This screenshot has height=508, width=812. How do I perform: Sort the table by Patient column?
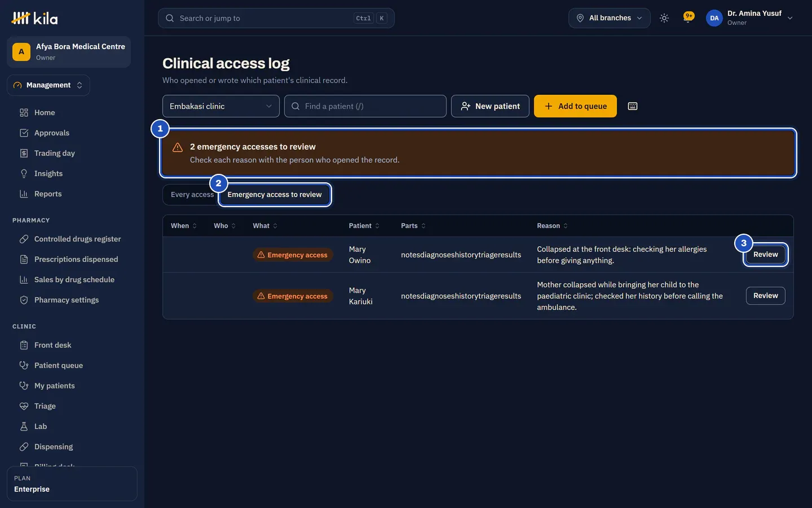(364, 226)
